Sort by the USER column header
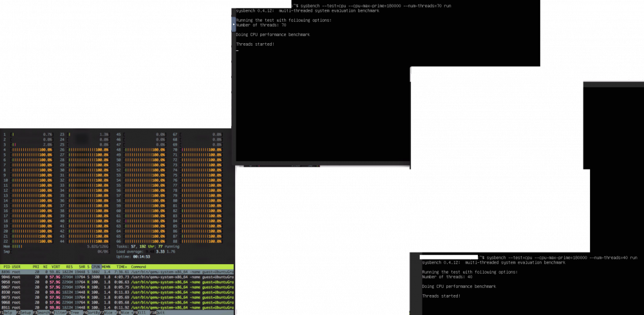Screen dimensions: 644x315 [x=17, y=267]
